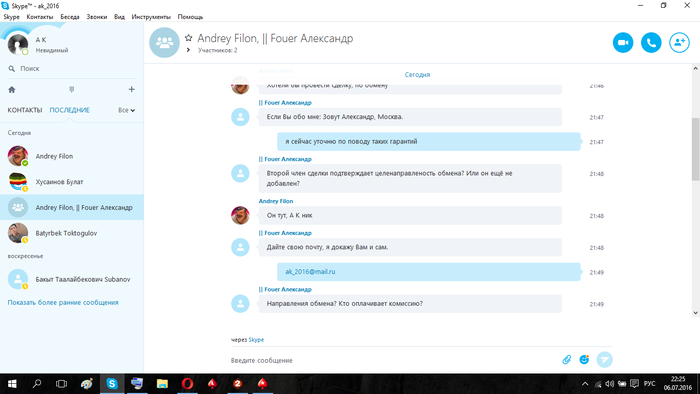Open the Хусаинов Булат conversation

pyautogui.click(x=71, y=182)
